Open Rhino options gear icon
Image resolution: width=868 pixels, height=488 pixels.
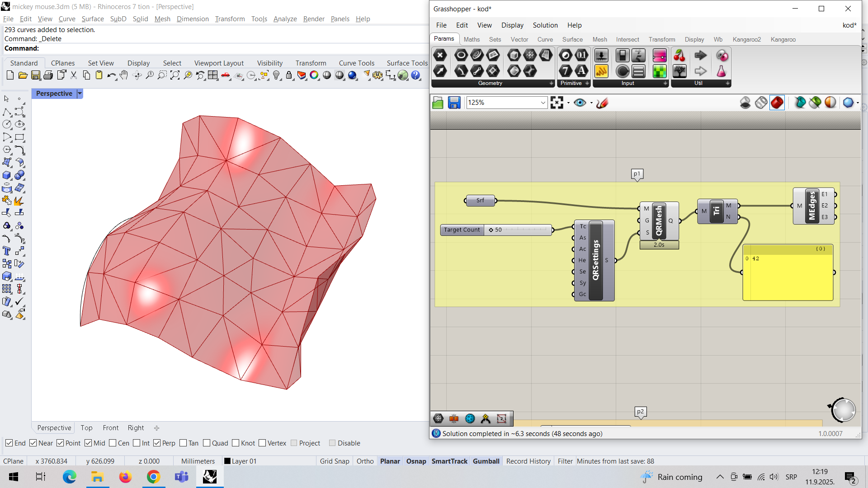[377, 75]
